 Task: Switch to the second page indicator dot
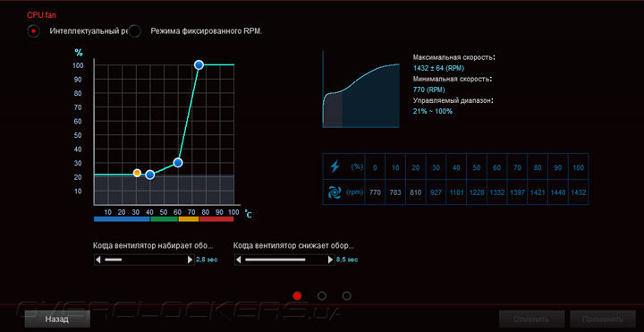pos(322,296)
